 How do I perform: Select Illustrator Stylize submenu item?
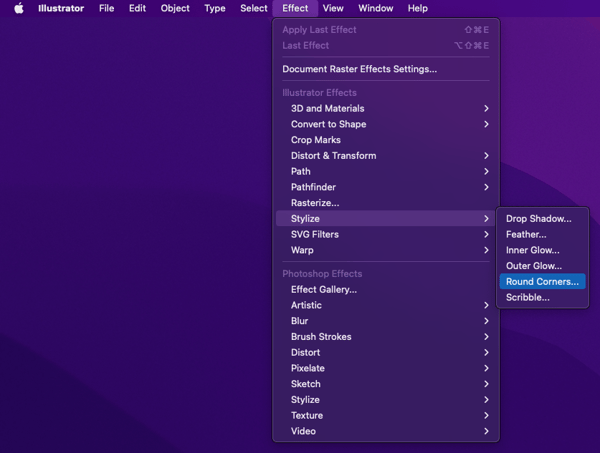[386, 218]
